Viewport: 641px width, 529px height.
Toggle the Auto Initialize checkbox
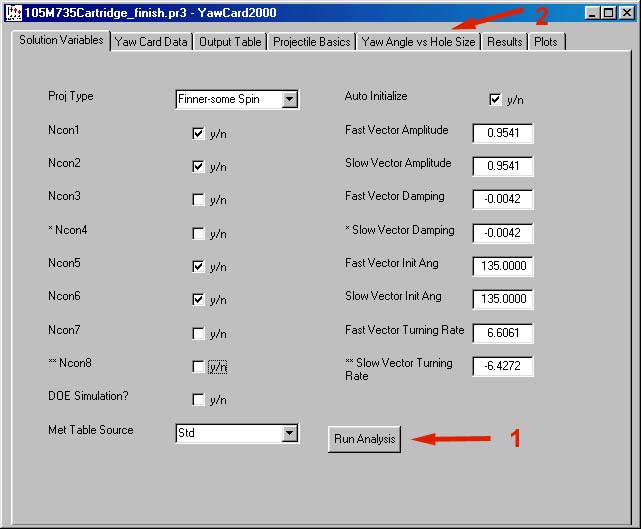point(495,100)
